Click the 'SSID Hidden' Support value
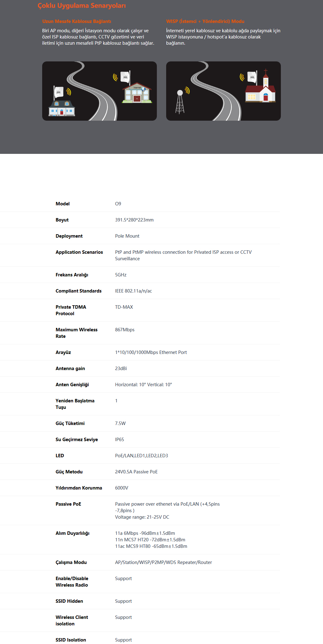Screen dimensions: 323x644 pos(123,601)
